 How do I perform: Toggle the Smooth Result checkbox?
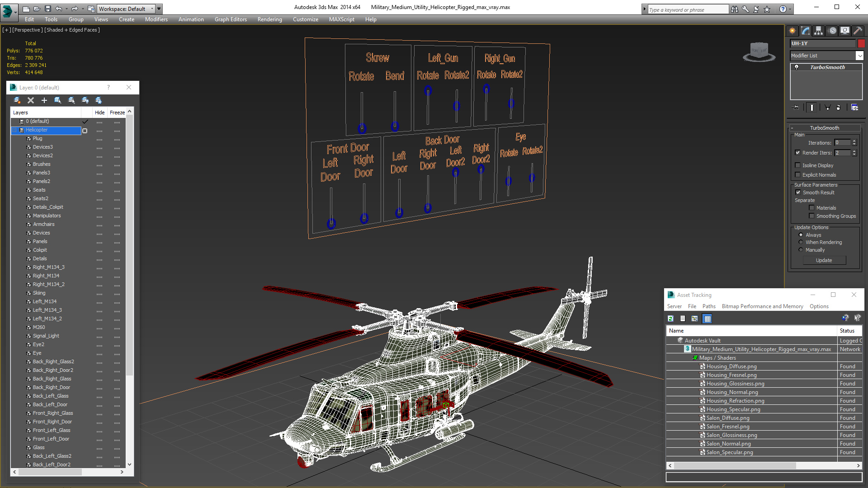(798, 192)
